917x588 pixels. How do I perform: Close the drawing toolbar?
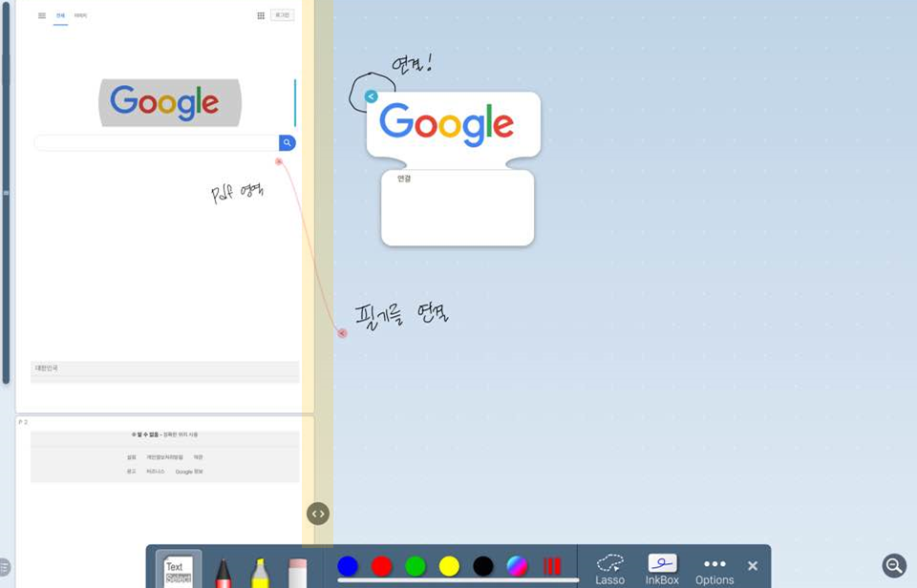(753, 566)
